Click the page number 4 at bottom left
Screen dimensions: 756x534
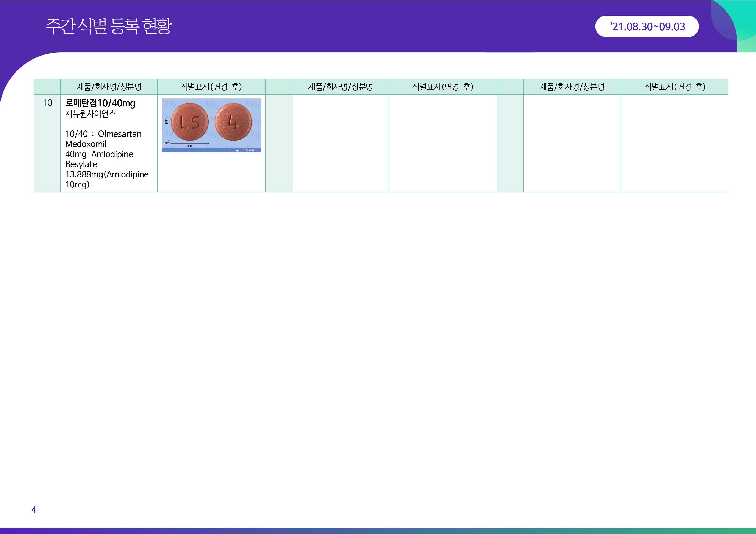click(34, 510)
